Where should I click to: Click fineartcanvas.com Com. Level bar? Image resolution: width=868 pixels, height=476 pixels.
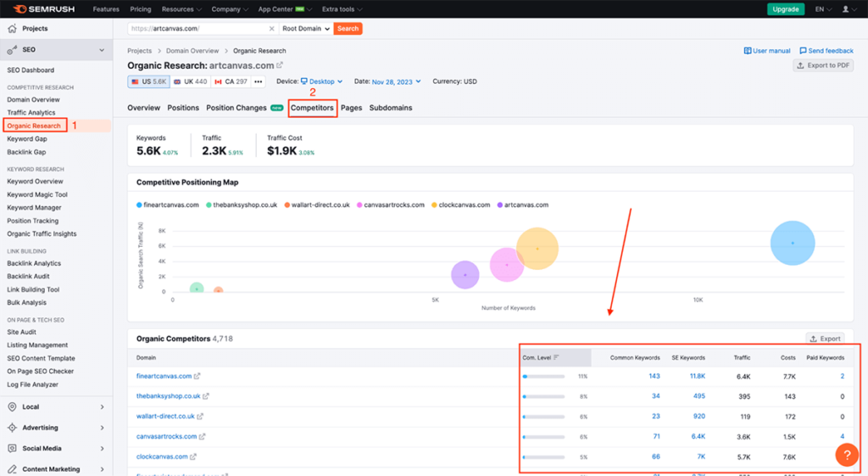(x=543, y=376)
